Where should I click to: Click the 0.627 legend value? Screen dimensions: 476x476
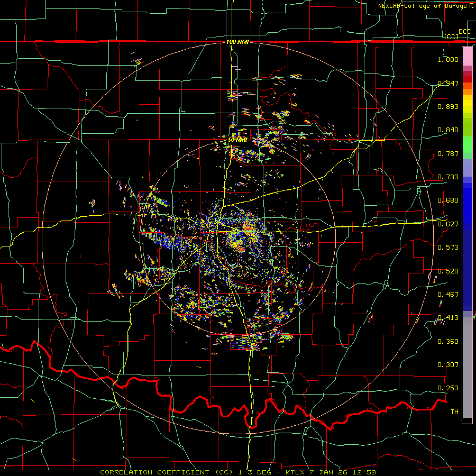click(x=448, y=224)
